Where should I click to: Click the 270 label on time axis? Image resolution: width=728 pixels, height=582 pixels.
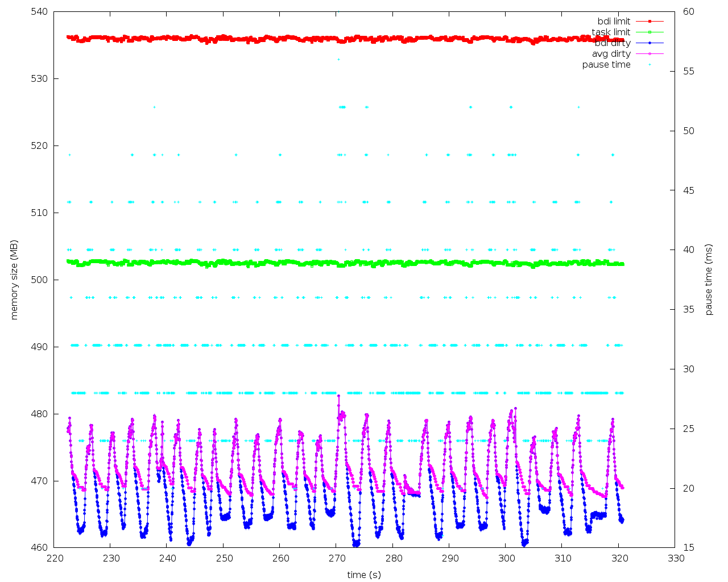tap(337, 559)
